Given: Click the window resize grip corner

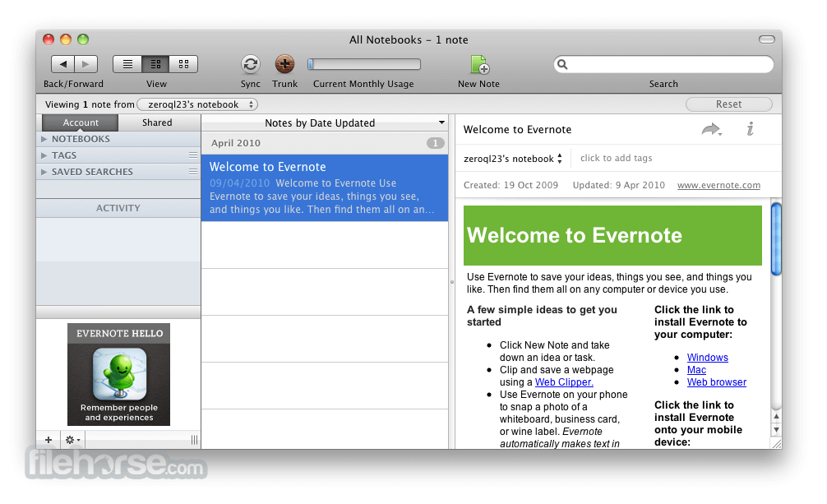Looking at the screenshot, I should (x=776, y=444).
